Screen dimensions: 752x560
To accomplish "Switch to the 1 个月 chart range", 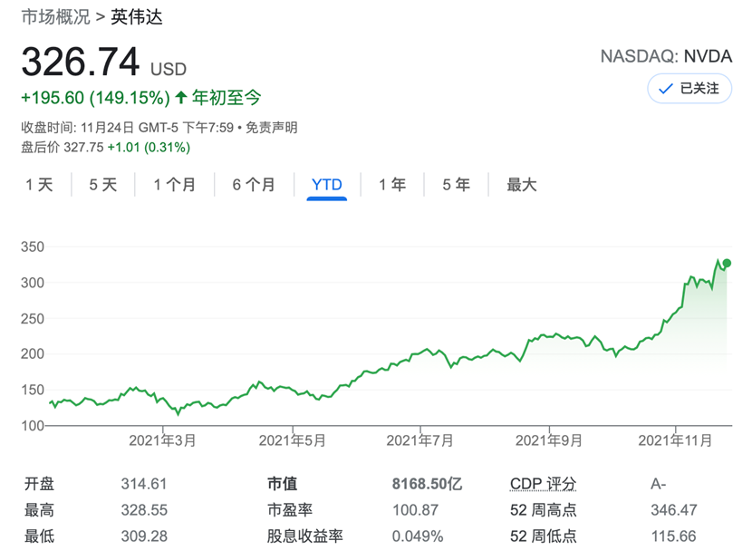I will pyautogui.click(x=175, y=185).
